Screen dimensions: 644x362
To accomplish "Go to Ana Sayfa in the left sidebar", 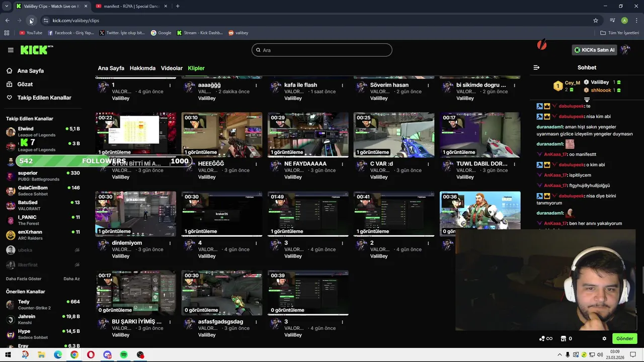I will [30, 71].
